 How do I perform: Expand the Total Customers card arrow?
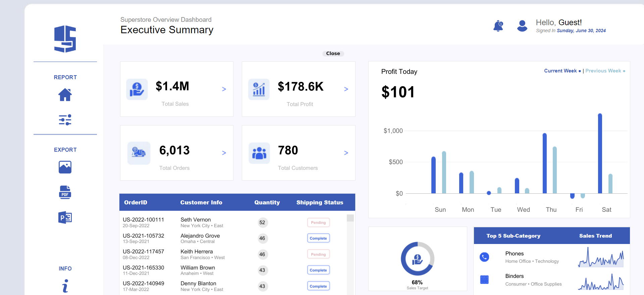pos(346,153)
